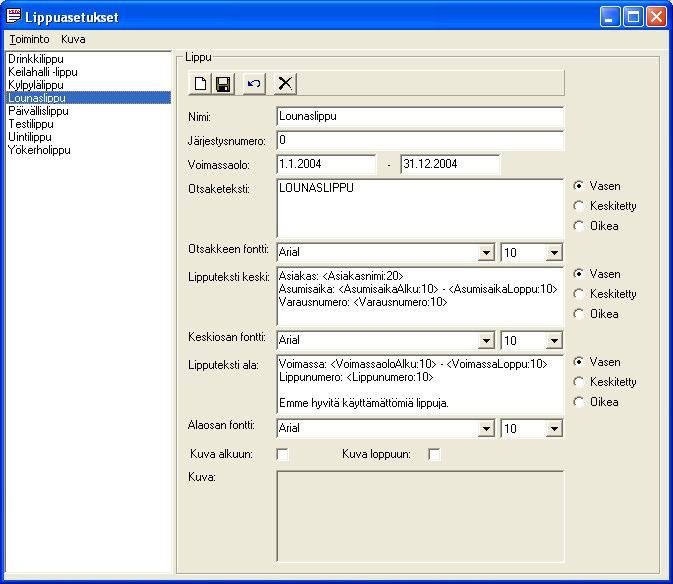
Task: Select Drinkkilippu in the ticket list
Action: [x=88, y=59]
